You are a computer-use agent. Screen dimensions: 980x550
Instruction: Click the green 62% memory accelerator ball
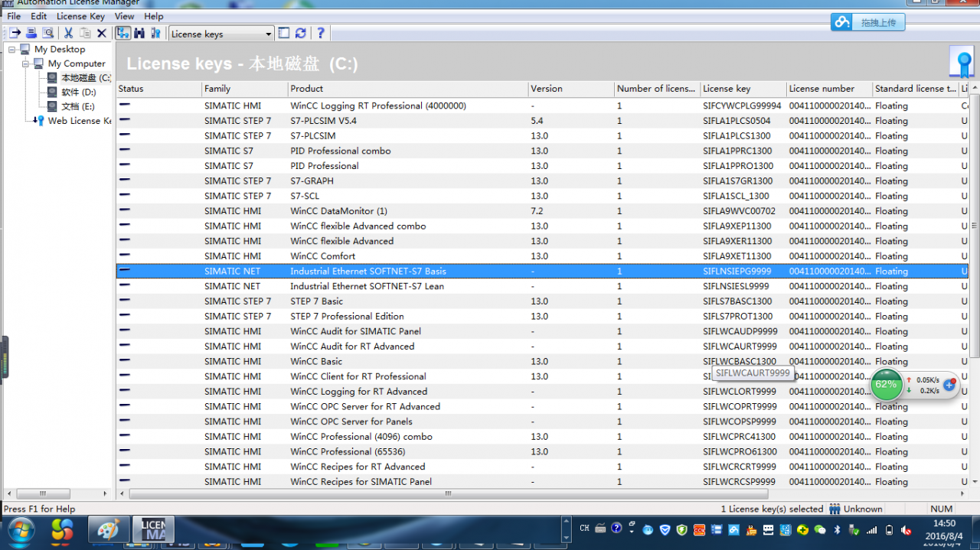886,384
